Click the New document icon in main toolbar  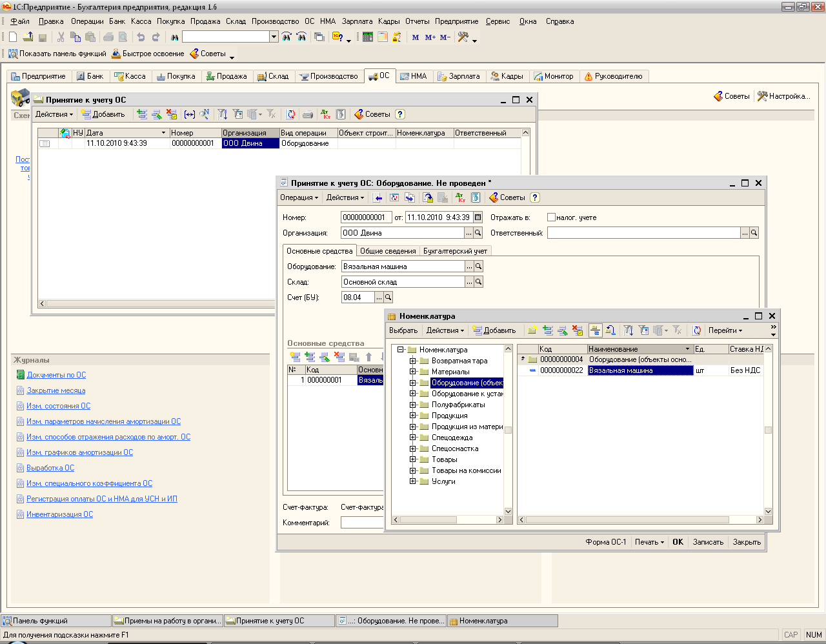13,37
